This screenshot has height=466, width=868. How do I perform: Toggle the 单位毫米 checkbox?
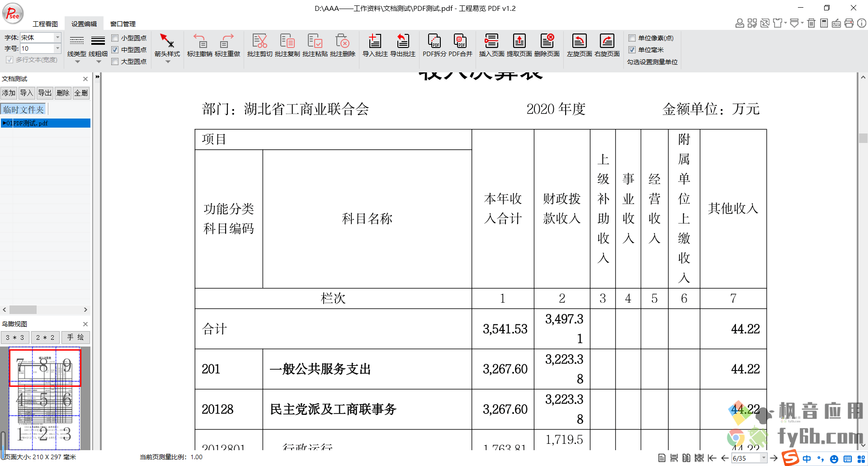[632, 50]
